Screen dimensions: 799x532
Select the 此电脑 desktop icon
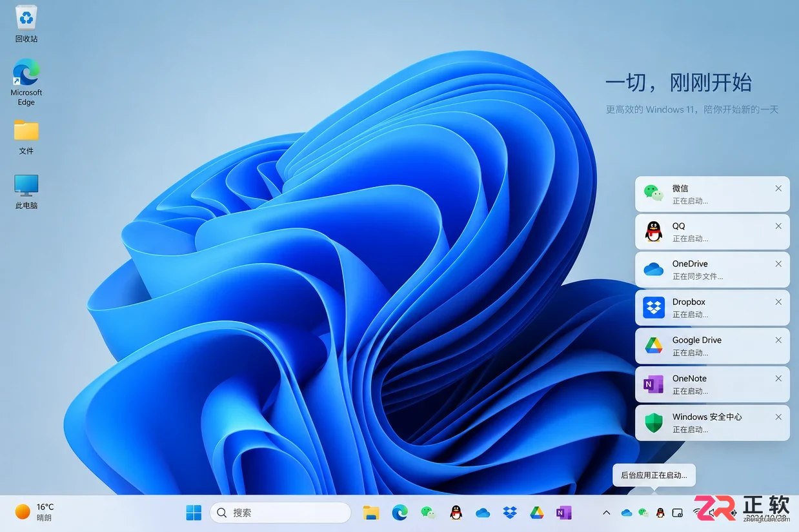[x=26, y=192]
